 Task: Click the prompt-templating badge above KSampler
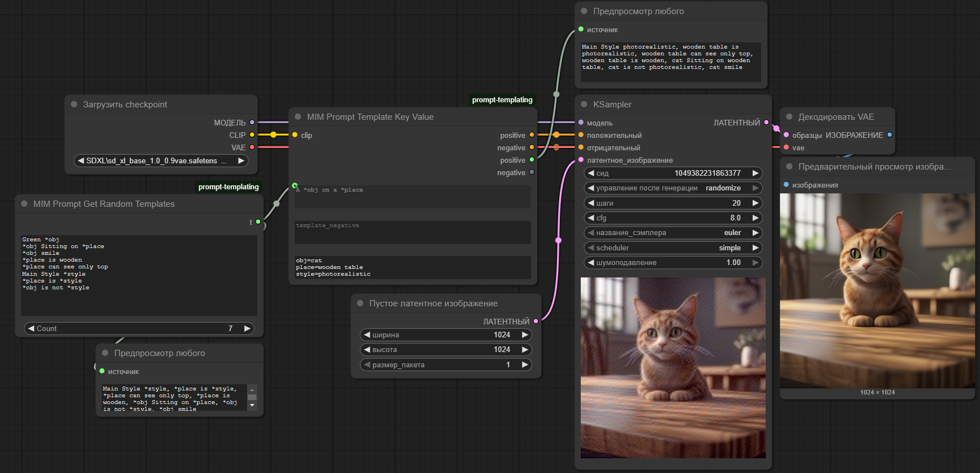pos(502,100)
